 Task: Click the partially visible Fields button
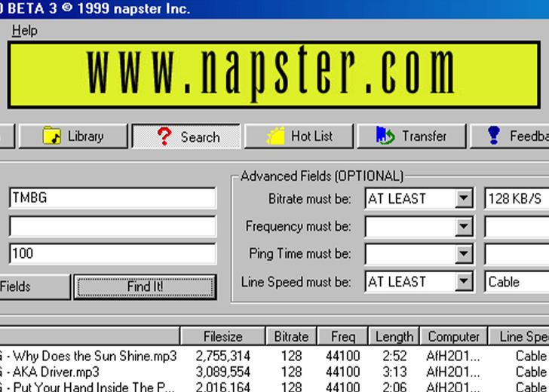point(35,287)
